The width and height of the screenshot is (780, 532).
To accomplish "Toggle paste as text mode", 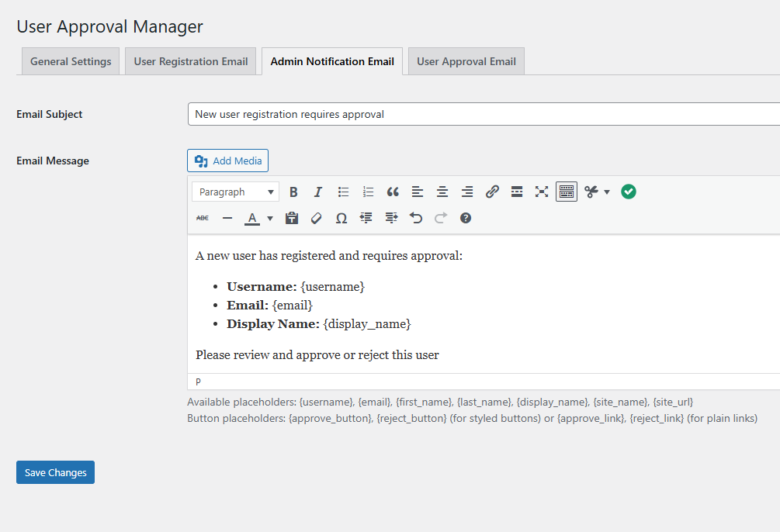I will click(292, 218).
